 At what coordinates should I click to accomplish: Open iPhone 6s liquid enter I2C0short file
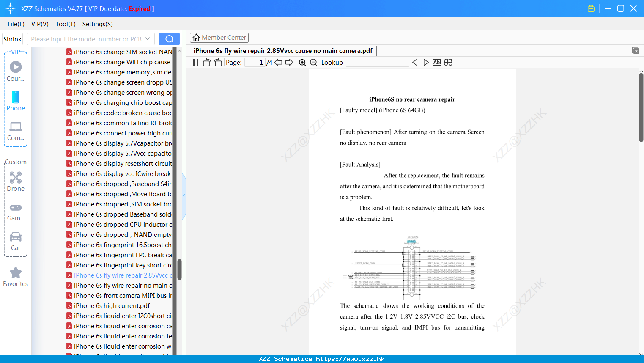point(119,316)
